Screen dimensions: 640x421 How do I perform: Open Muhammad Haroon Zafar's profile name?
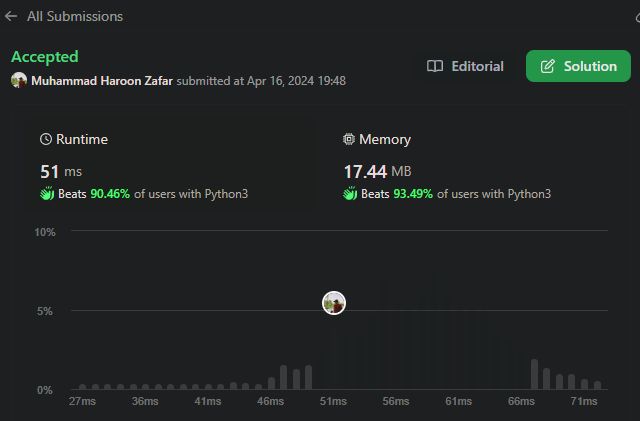pos(102,80)
